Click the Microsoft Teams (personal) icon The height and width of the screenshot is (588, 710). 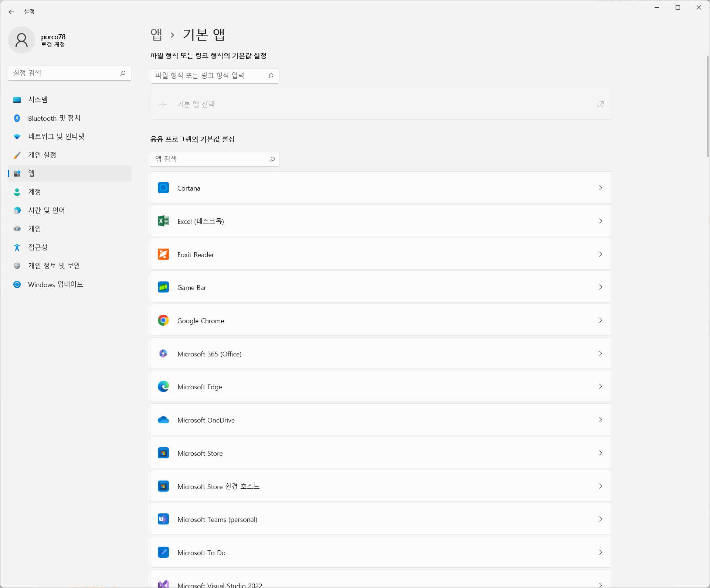click(163, 519)
